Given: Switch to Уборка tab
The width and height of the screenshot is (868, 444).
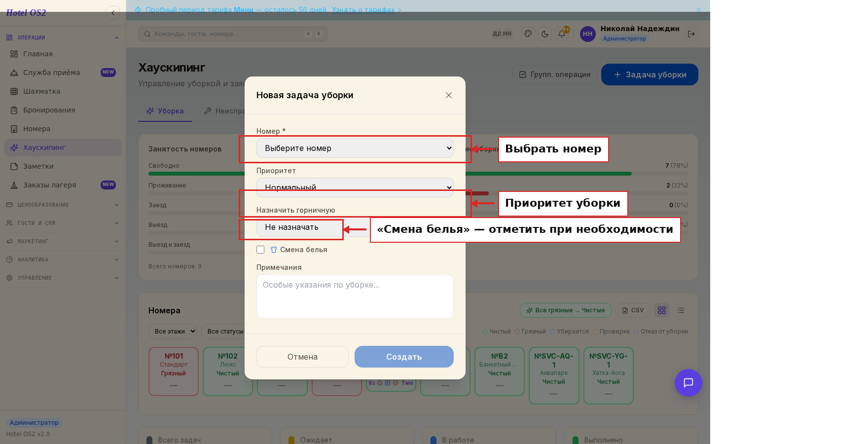Looking at the screenshot, I should click(165, 111).
